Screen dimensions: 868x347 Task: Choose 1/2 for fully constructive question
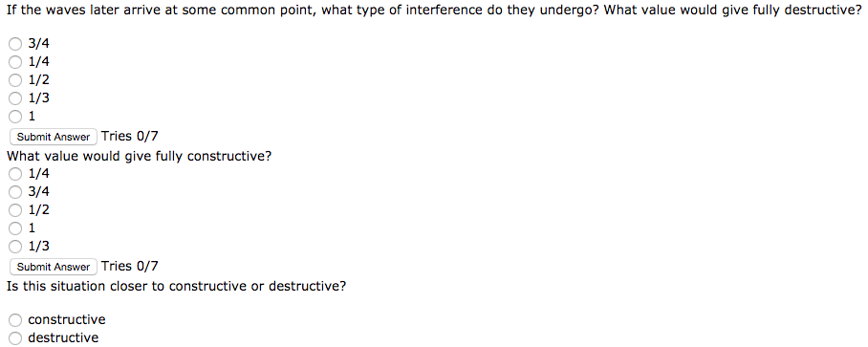15,210
